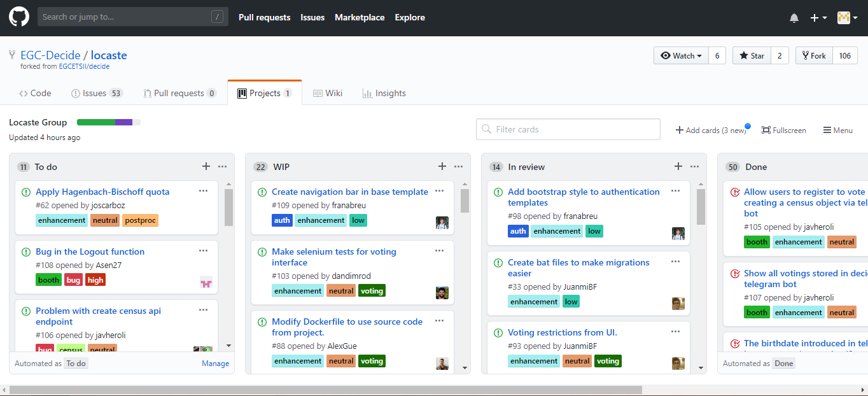
Task: Open options for Voting restrictions from UI card
Action: (x=675, y=331)
